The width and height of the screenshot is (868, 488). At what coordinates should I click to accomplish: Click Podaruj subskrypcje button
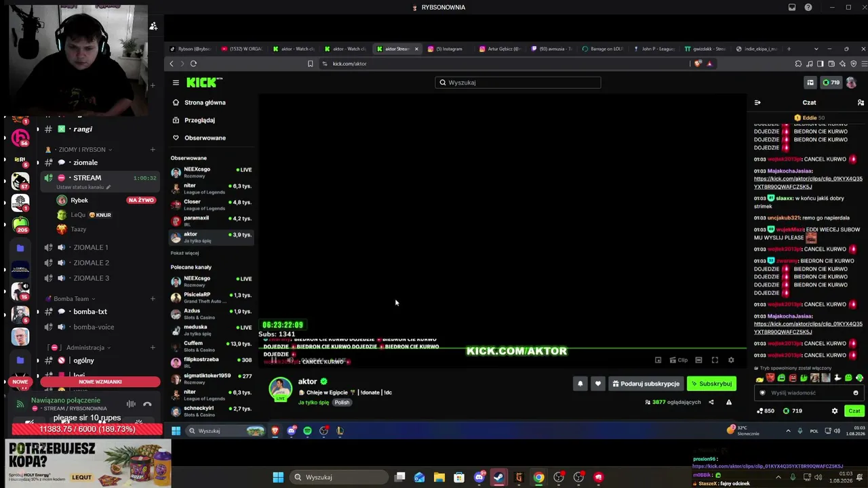(646, 384)
